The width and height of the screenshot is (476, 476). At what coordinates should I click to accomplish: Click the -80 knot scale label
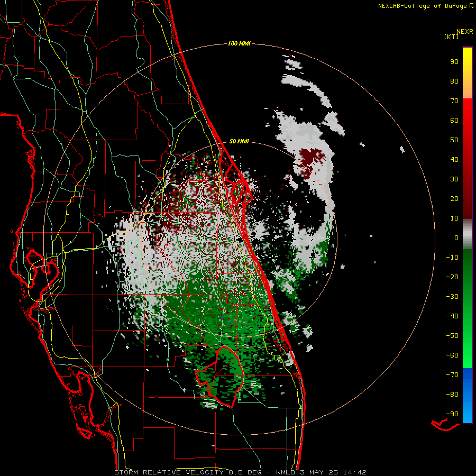tap(452, 395)
